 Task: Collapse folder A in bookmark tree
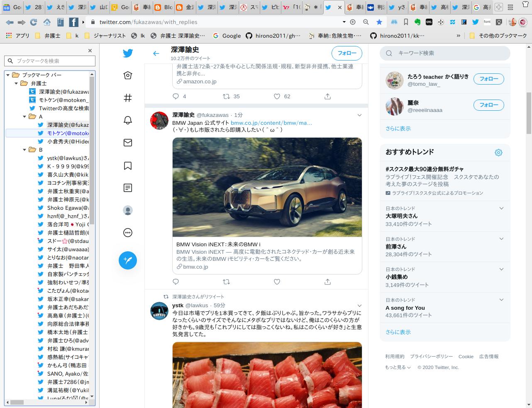(x=24, y=117)
